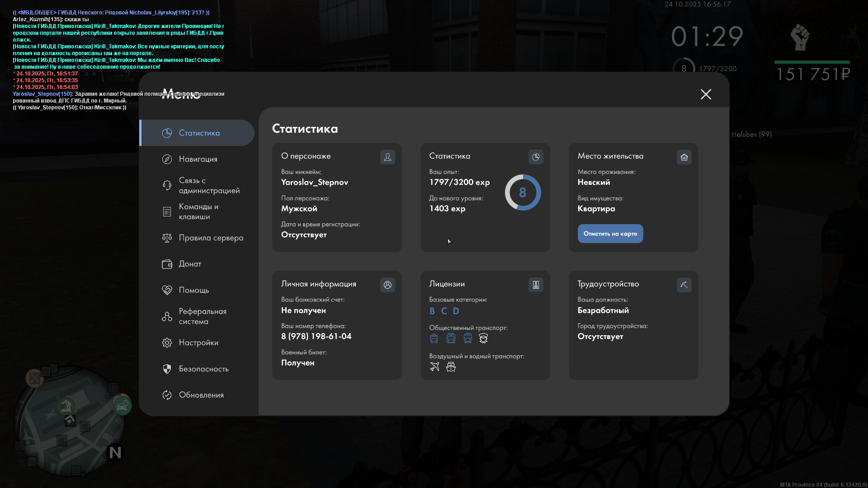Open the Безопасность section
This screenshot has height=488, width=868.
(203, 369)
